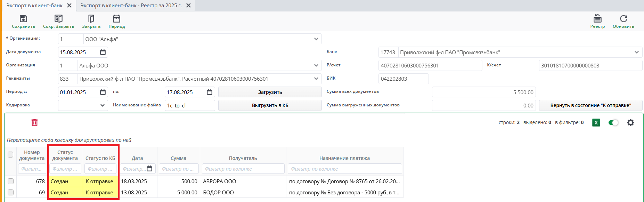Click the Выгрузить в КБ button
This screenshot has width=644, height=202.
click(x=270, y=105)
